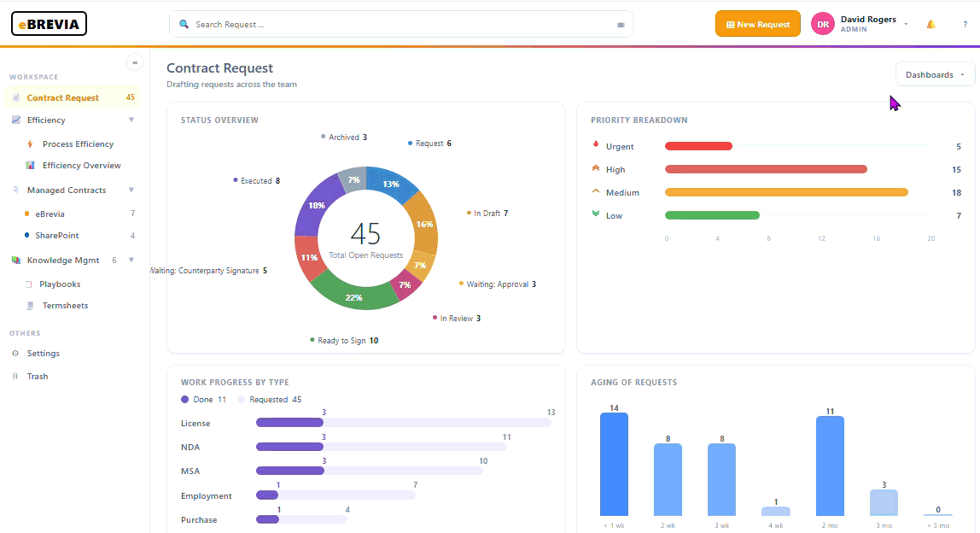Toggle the Request legend entry

point(429,143)
